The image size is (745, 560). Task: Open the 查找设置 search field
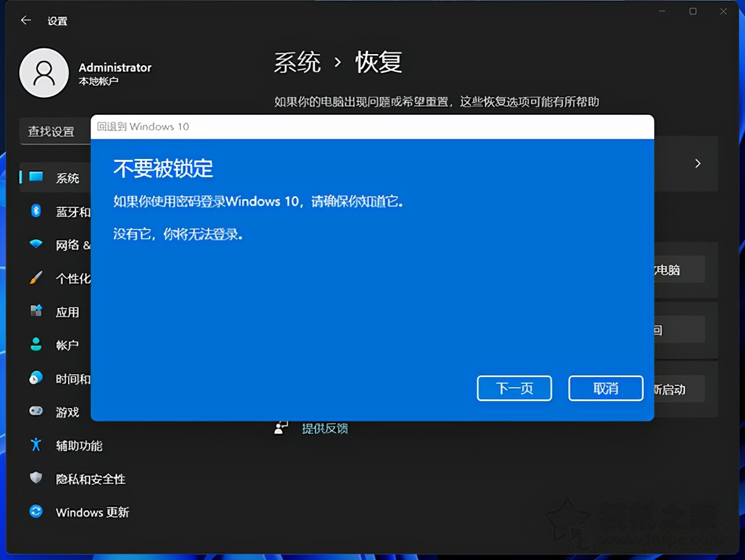[55, 132]
